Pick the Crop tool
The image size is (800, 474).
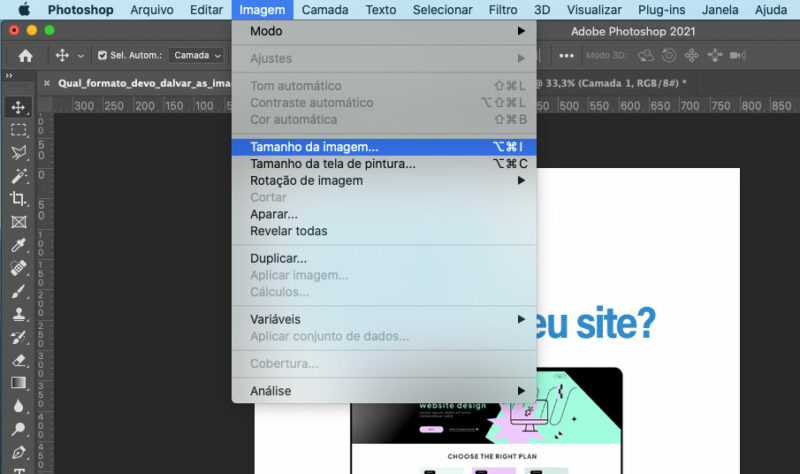click(18, 199)
